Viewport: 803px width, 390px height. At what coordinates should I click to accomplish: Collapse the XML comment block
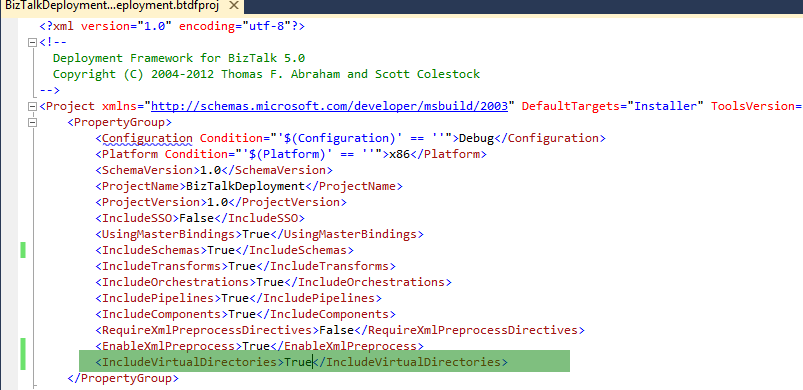pos(33,42)
